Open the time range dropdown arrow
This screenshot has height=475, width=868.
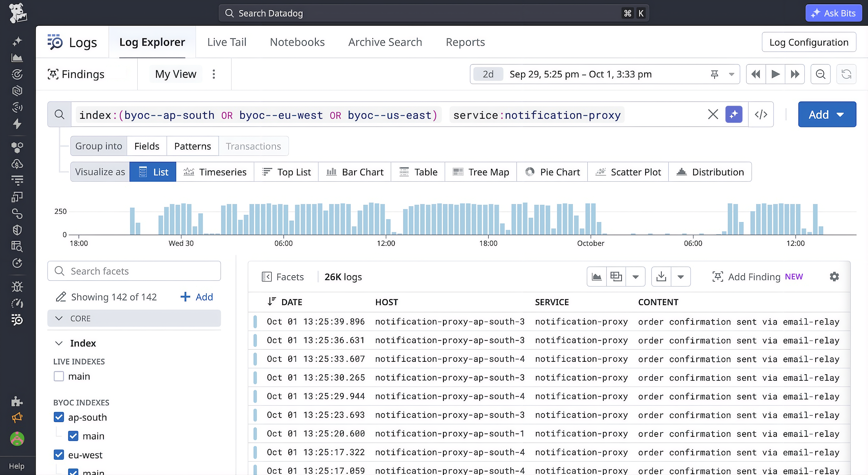pyautogui.click(x=731, y=74)
